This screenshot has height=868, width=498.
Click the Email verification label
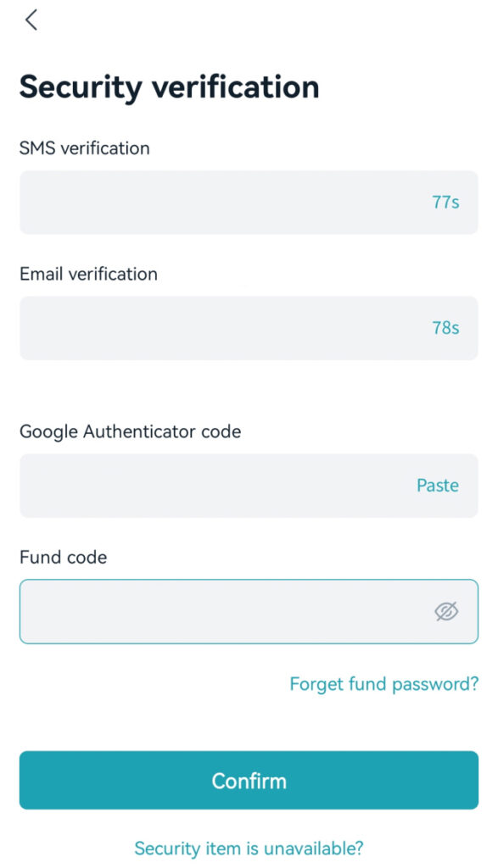click(88, 274)
